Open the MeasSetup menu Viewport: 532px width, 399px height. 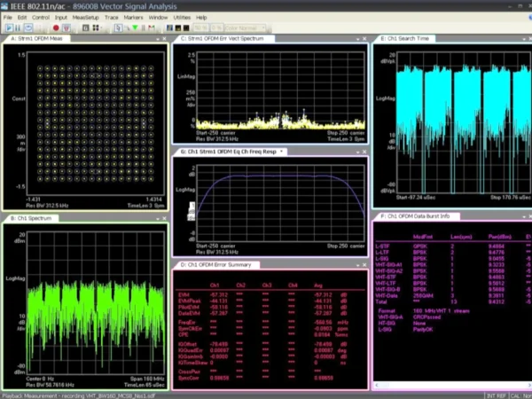tap(85, 18)
